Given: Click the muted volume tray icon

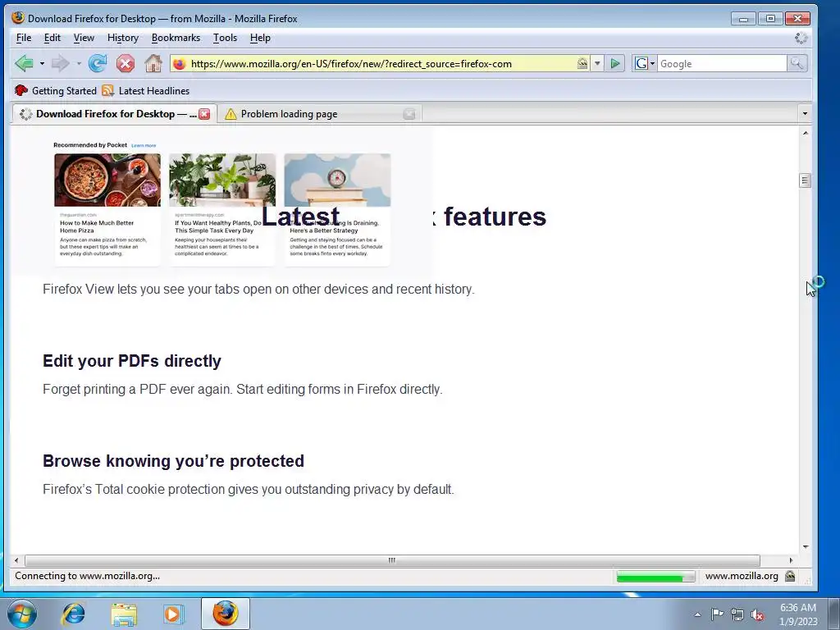Looking at the screenshot, I should tap(757, 614).
